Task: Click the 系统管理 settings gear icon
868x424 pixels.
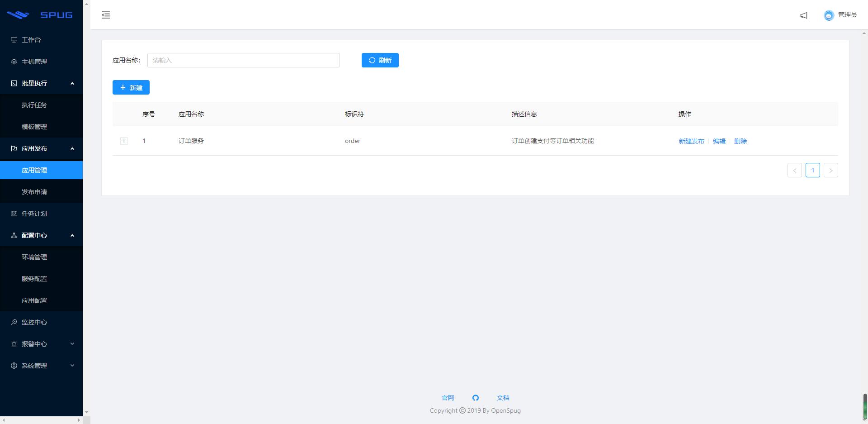Action: pyautogui.click(x=13, y=366)
